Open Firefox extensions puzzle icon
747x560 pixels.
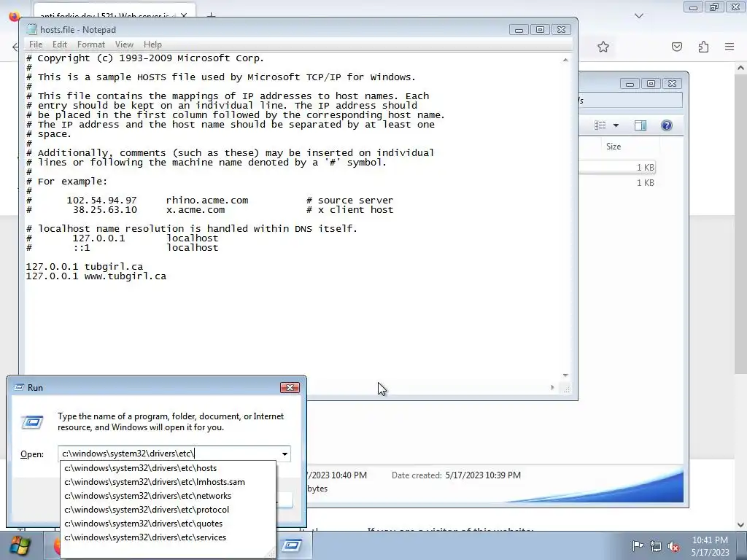(704, 47)
